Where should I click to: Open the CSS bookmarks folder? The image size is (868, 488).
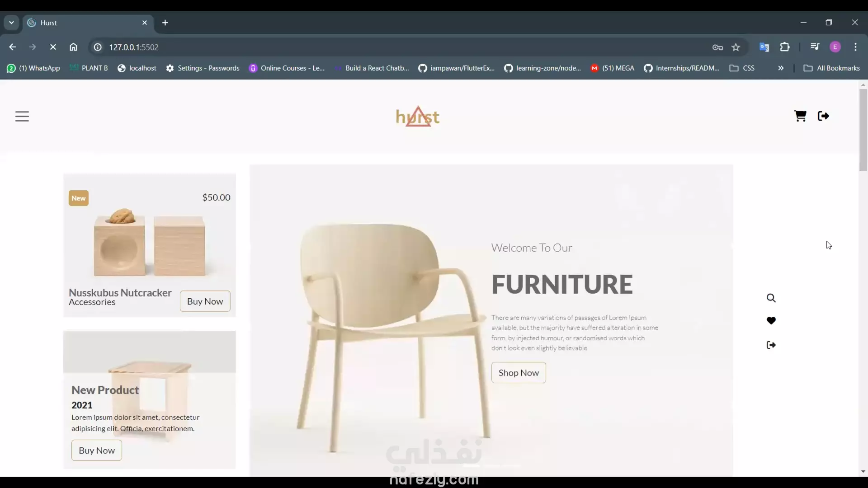[x=742, y=68]
